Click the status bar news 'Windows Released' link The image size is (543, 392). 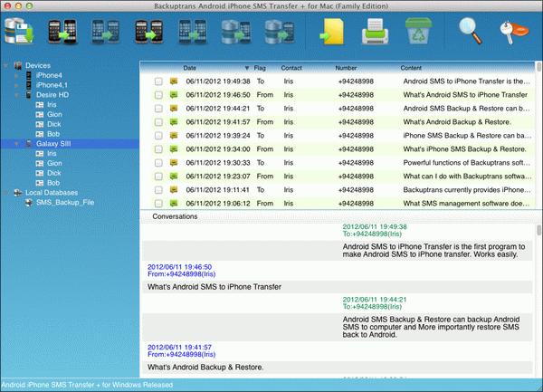pyautogui.click(x=87, y=385)
